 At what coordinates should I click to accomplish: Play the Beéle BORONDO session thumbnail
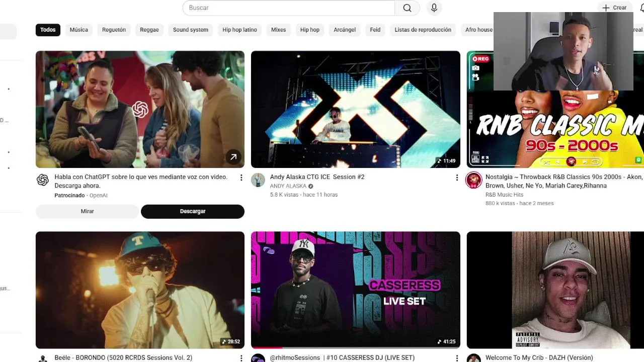[x=140, y=290]
